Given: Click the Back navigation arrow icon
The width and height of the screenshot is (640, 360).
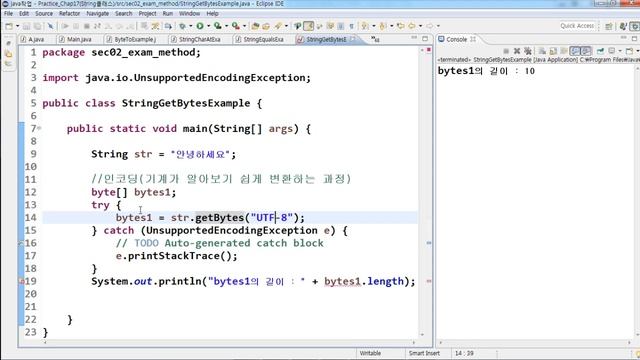Looking at the screenshot, I should [x=411, y=26].
